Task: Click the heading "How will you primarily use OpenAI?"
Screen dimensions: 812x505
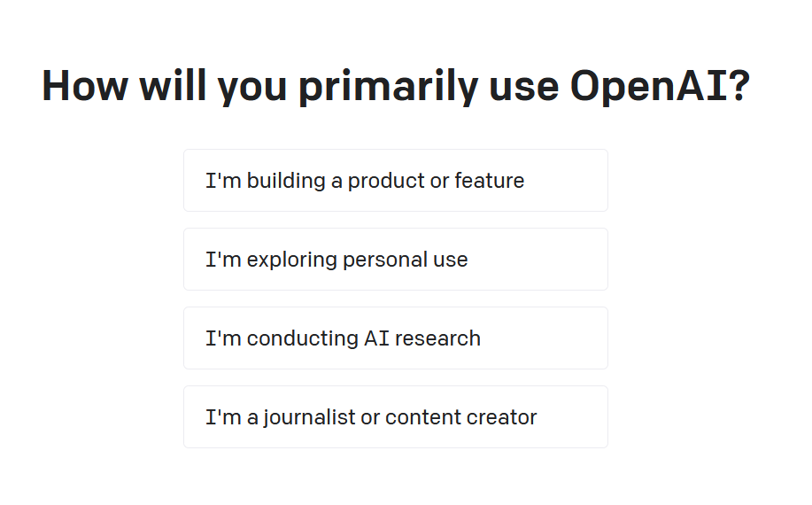Action: tap(396, 86)
